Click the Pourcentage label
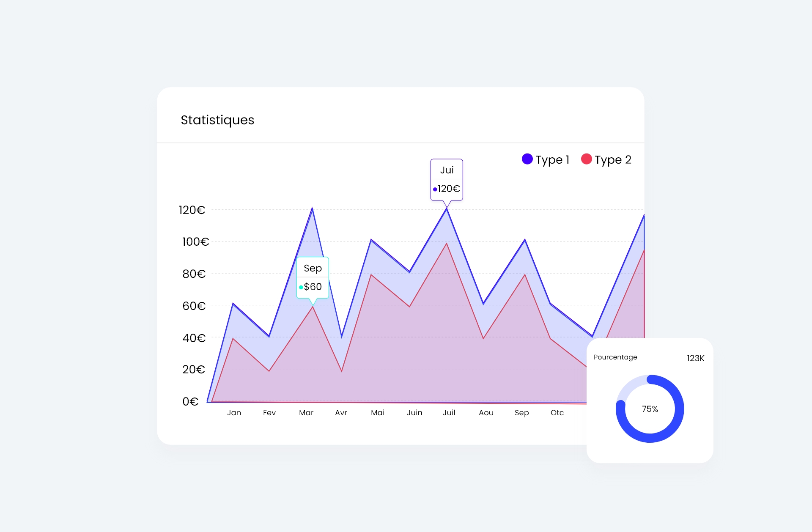 pyautogui.click(x=615, y=357)
